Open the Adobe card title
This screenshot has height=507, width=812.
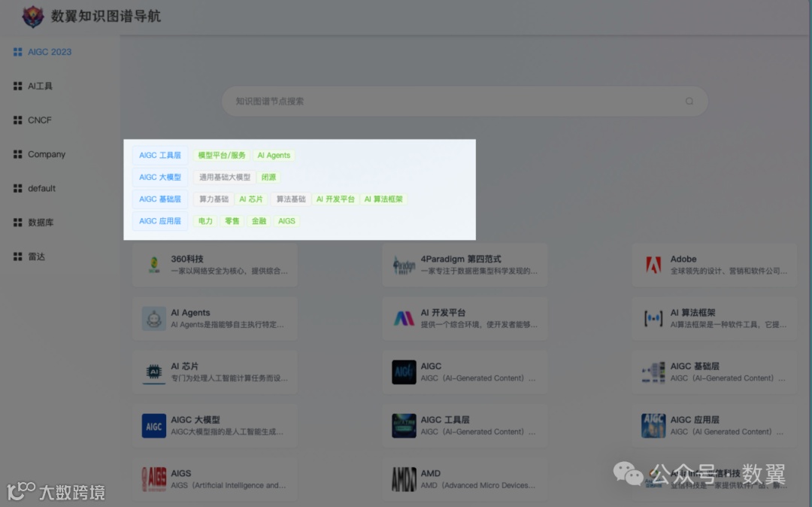click(683, 259)
